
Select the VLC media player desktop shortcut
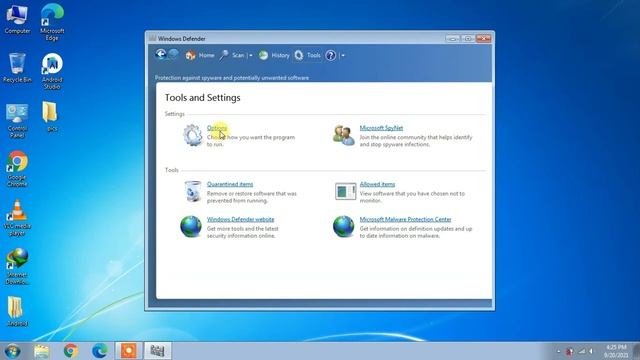click(x=17, y=218)
